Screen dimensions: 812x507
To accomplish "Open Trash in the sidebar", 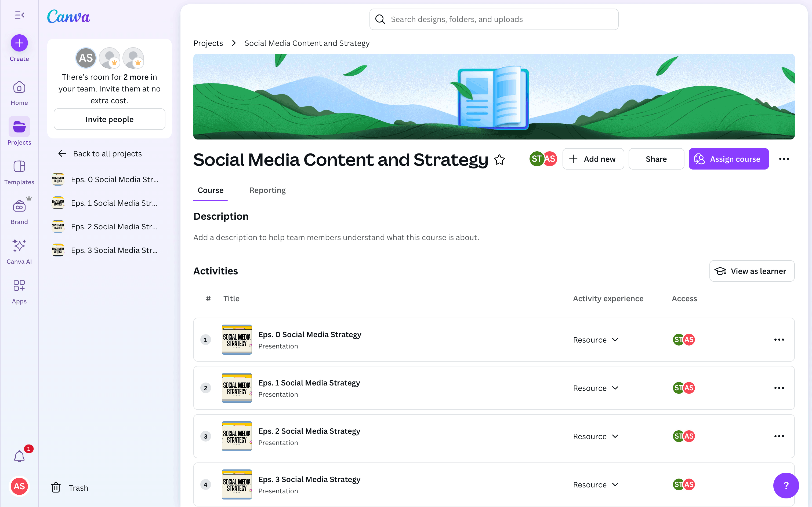I will point(70,488).
